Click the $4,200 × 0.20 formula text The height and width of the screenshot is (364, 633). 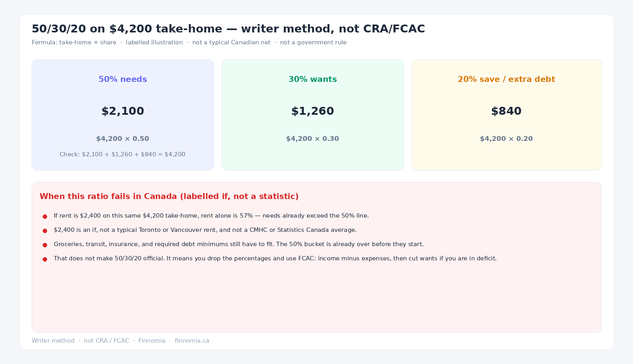[x=506, y=138]
